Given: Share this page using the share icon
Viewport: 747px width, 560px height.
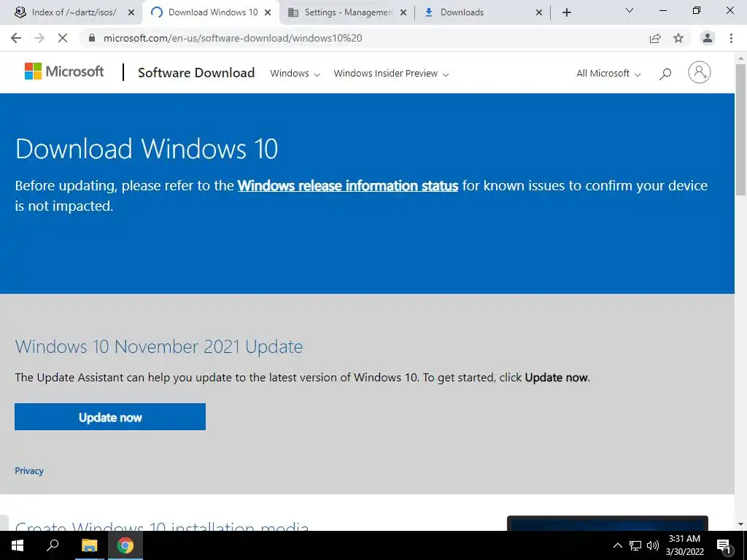Looking at the screenshot, I should point(655,38).
